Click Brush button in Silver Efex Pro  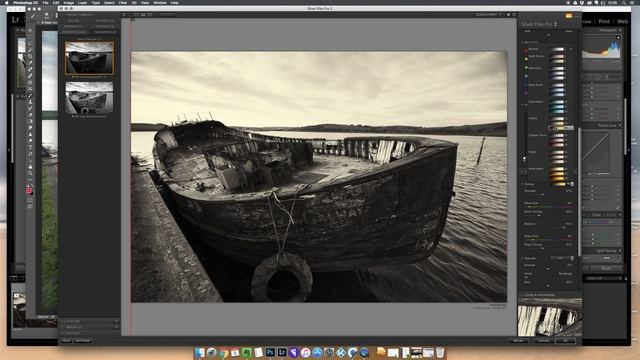[x=518, y=340]
